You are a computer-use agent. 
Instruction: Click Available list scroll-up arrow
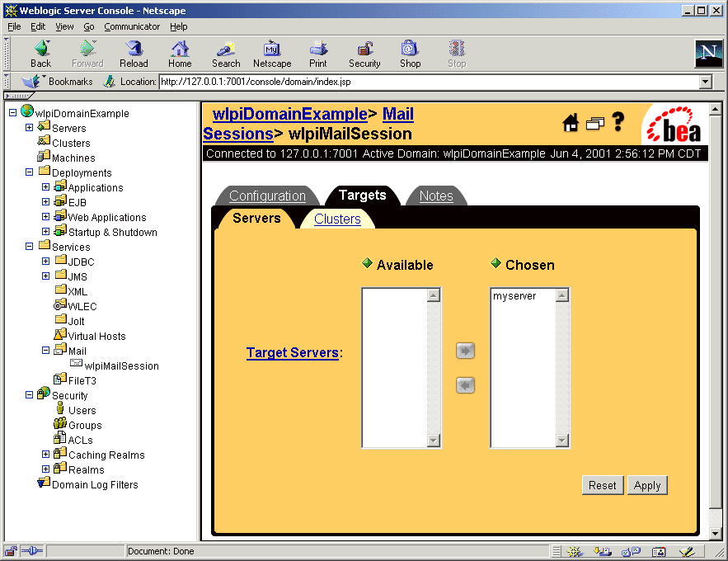tap(434, 295)
